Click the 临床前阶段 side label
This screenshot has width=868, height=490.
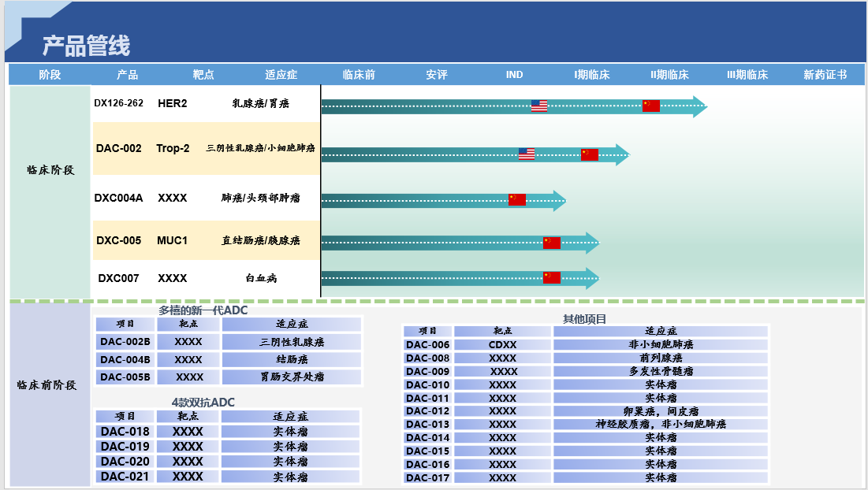pos(47,385)
